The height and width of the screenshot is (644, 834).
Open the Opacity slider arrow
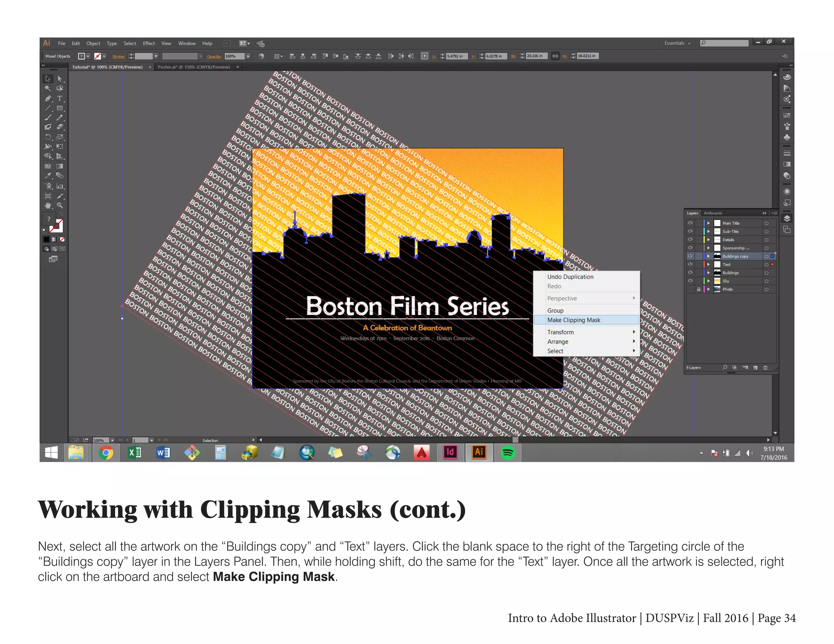coord(248,56)
